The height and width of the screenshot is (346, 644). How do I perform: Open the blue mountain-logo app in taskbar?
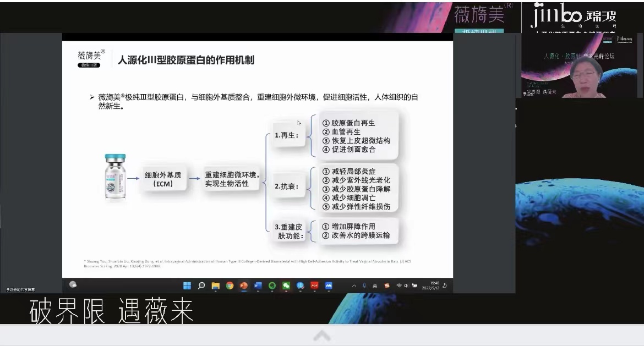(329, 285)
